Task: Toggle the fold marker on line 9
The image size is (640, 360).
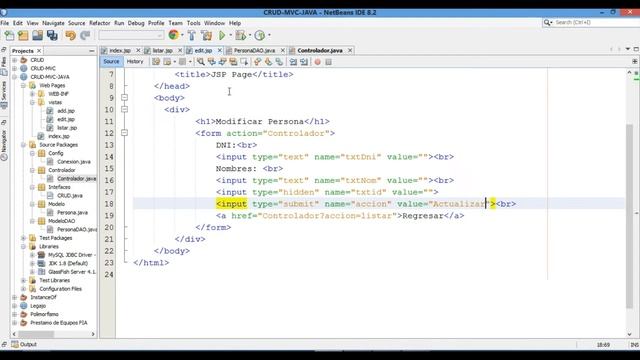Action: 124,98
